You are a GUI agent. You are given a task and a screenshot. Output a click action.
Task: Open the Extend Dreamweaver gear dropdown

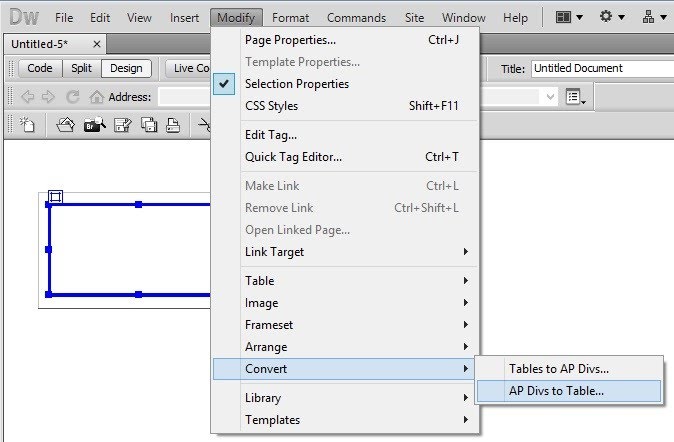612,17
